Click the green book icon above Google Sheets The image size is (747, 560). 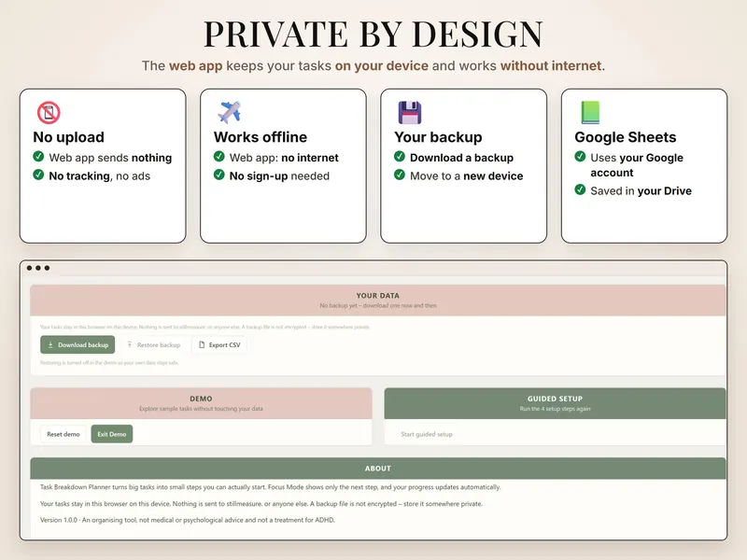[590, 112]
